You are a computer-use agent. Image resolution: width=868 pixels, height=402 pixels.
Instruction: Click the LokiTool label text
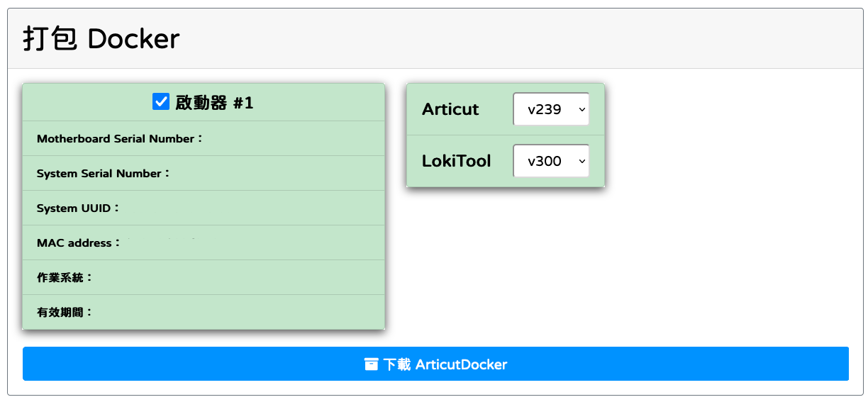click(456, 161)
